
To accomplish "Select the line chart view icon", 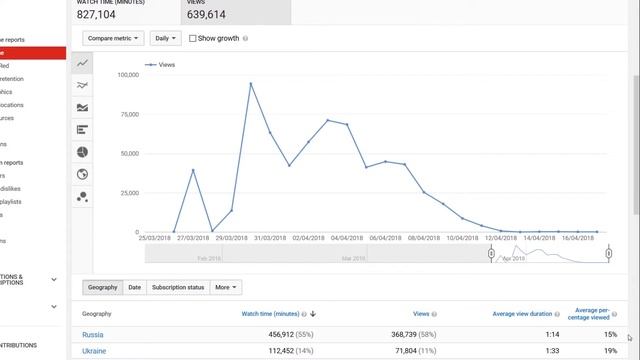I will [x=82, y=63].
